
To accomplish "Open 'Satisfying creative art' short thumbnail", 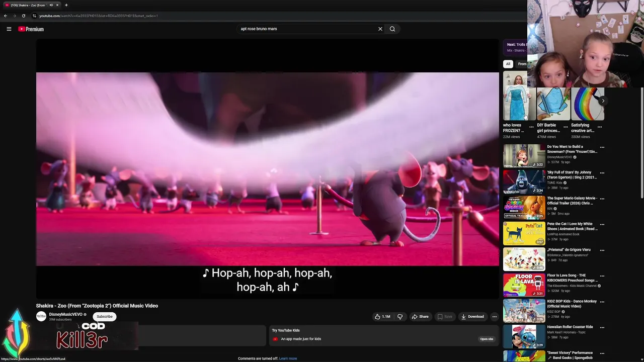I will pyautogui.click(x=588, y=104).
